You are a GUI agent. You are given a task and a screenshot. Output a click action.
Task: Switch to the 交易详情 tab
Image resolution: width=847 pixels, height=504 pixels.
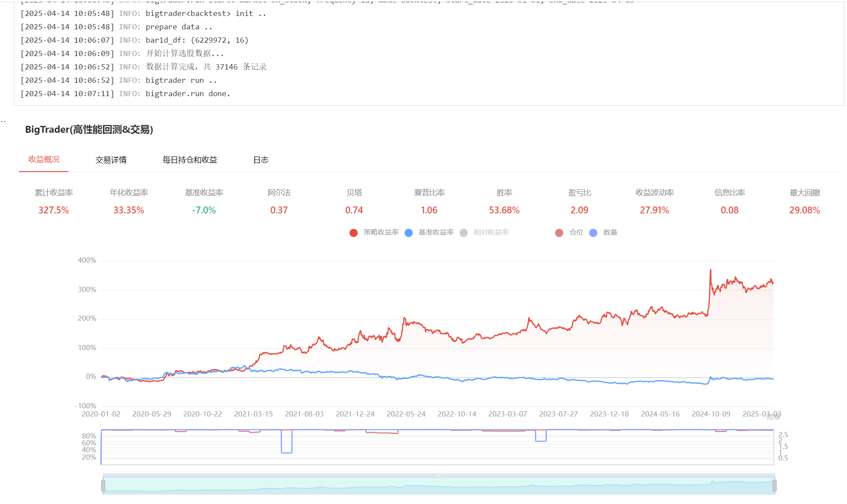[x=111, y=160]
